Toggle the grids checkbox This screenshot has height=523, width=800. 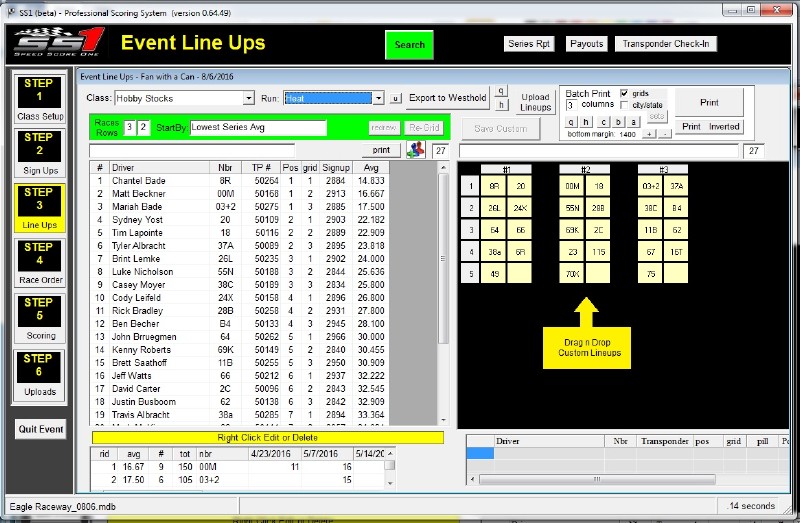[x=625, y=93]
